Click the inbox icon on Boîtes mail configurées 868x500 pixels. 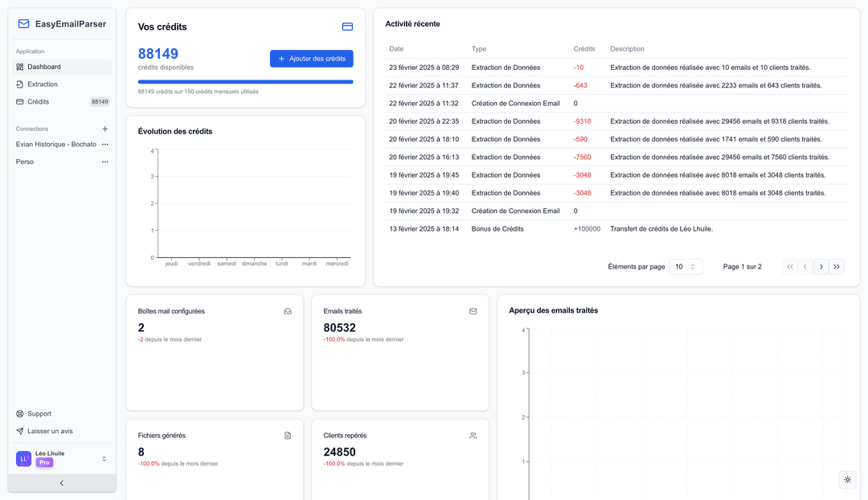(287, 311)
